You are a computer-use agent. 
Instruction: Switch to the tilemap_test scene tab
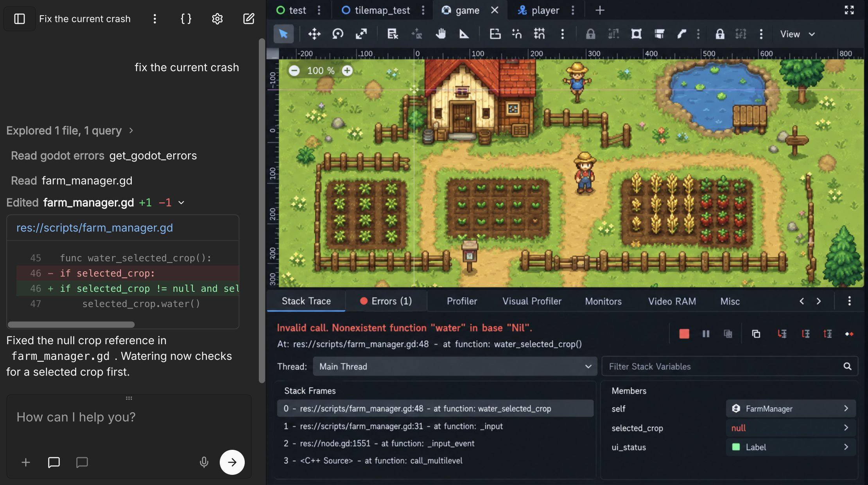coord(376,10)
